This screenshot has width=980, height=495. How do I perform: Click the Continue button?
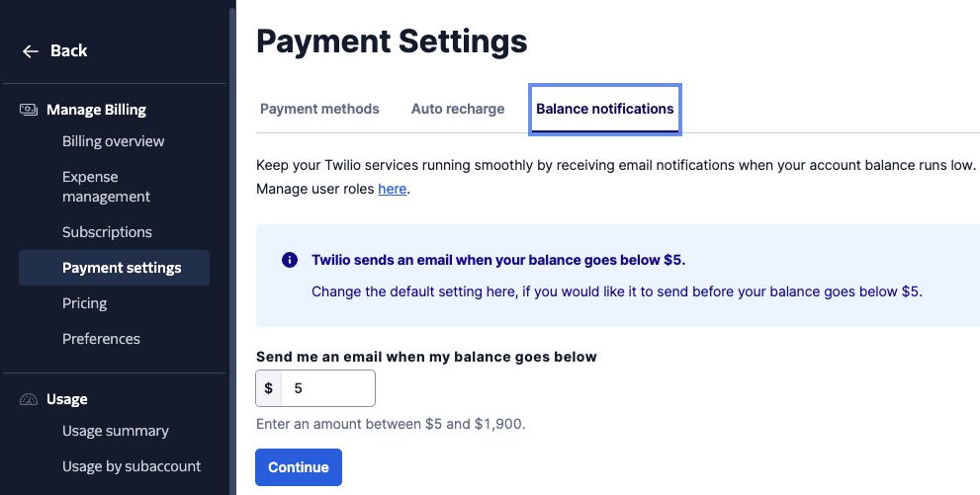click(x=298, y=467)
